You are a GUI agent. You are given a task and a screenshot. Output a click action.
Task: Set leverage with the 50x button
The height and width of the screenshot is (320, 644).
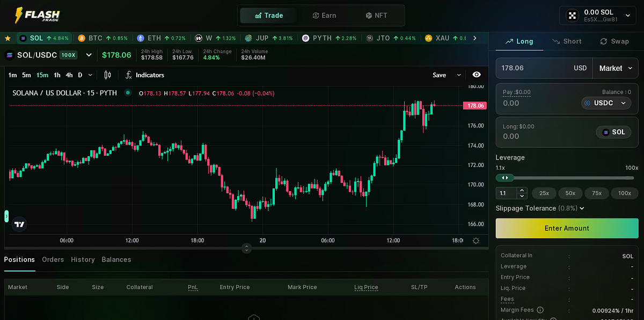coord(570,193)
